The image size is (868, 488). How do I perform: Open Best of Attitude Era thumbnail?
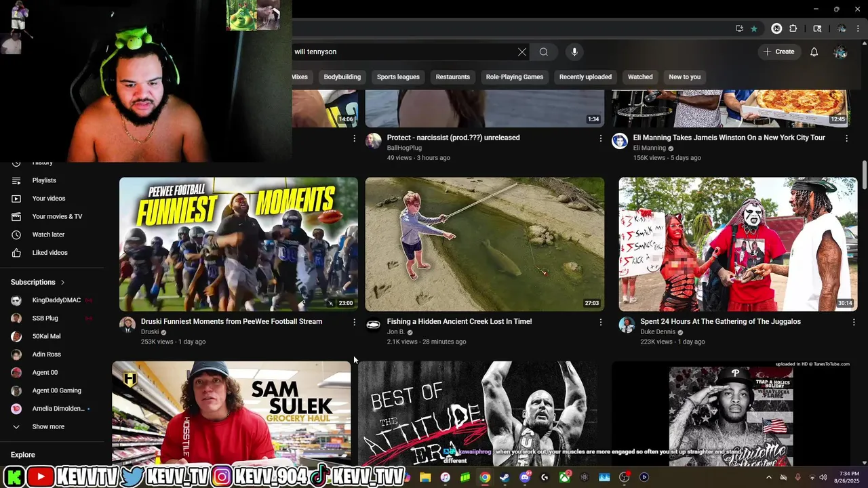tap(477, 413)
